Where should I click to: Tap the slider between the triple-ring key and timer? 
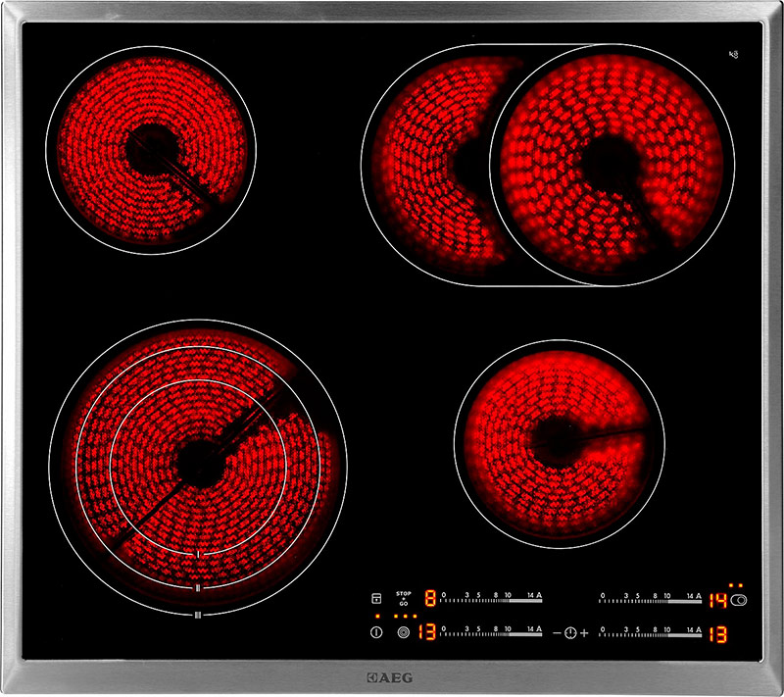491,633
